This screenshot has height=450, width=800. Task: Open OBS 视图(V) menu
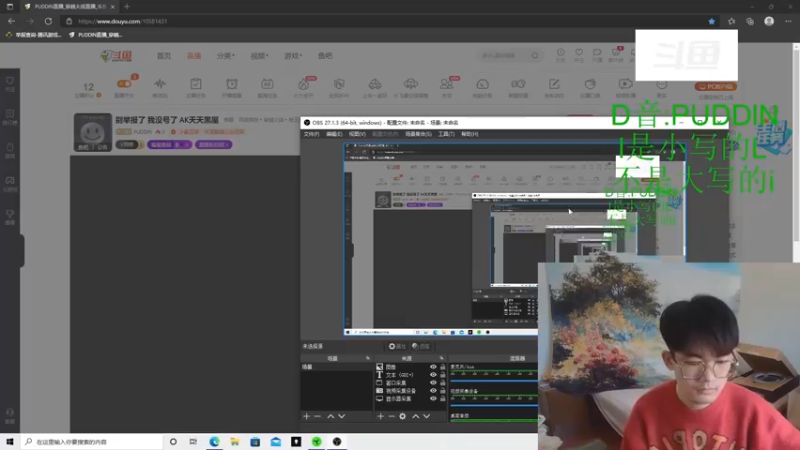[357, 134]
